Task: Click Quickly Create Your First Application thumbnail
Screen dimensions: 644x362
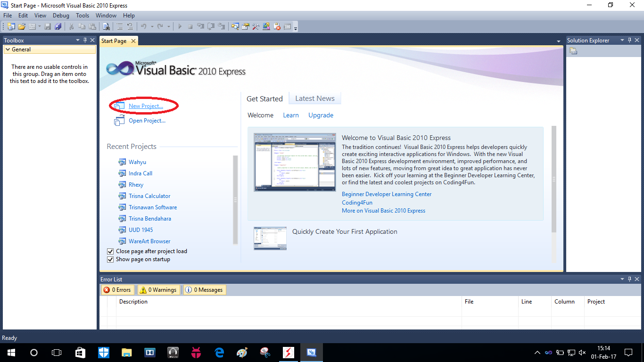Action: click(x=270, y=238)
